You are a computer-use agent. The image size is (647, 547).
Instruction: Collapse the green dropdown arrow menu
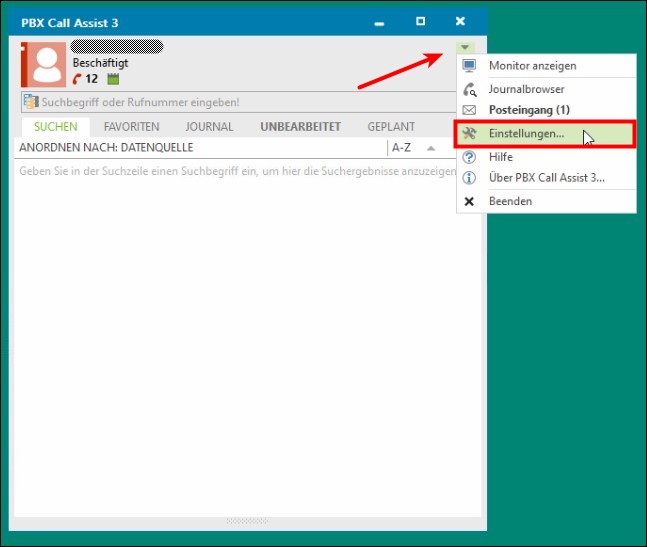(x=465, y=47)
